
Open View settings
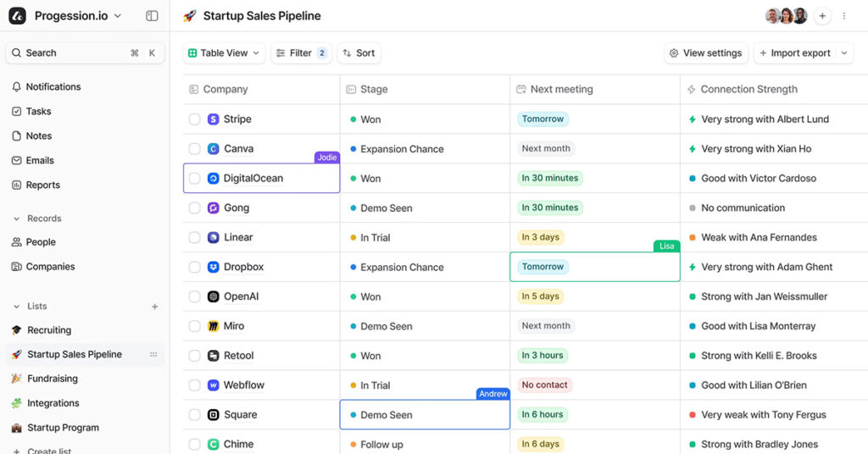pos(705,53)
